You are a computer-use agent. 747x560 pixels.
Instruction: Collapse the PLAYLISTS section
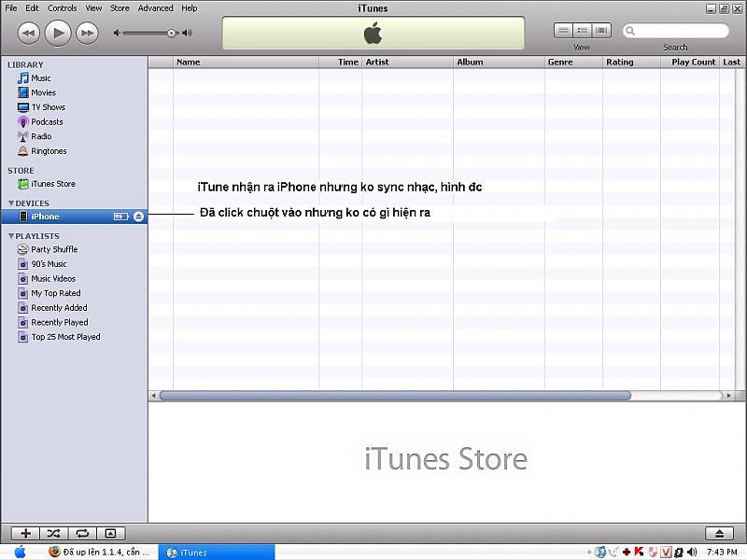(x=11, y=236)
